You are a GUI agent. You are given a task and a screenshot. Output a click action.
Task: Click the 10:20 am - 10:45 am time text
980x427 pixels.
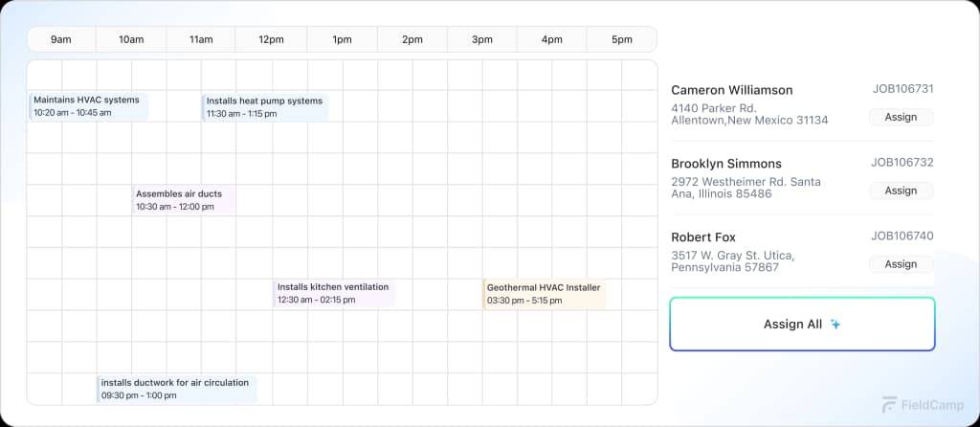(x=73, y=113)
